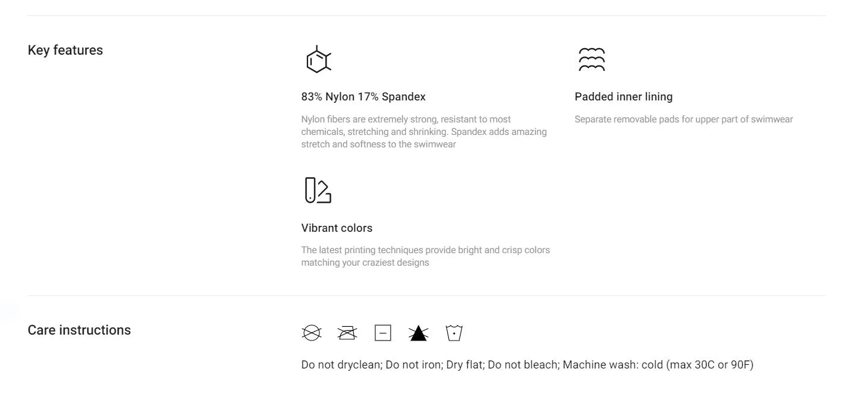Screen dimensions: 868x397
Task: Click the do not bleach triangle icon
Action: pos(419,333)
